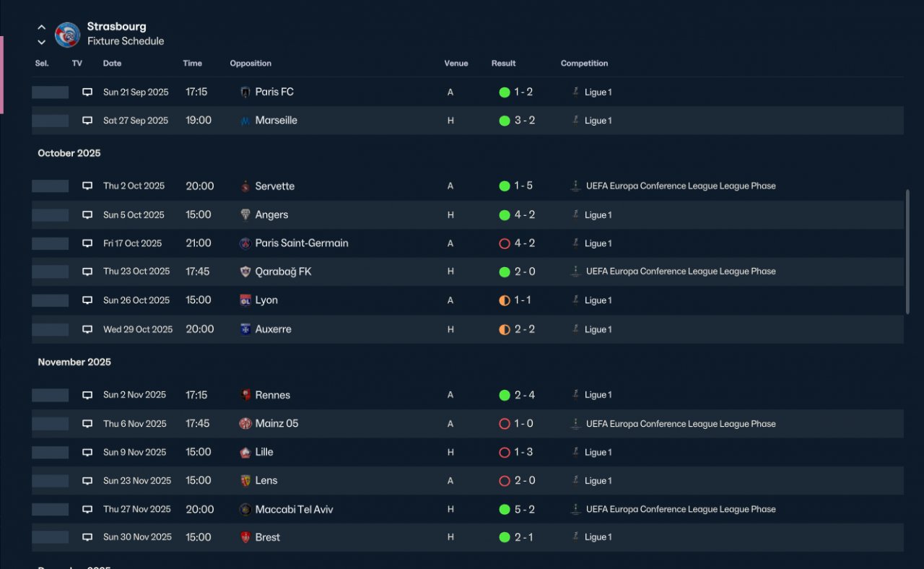Click the vertical scrollbar thumb

[908, 252]
